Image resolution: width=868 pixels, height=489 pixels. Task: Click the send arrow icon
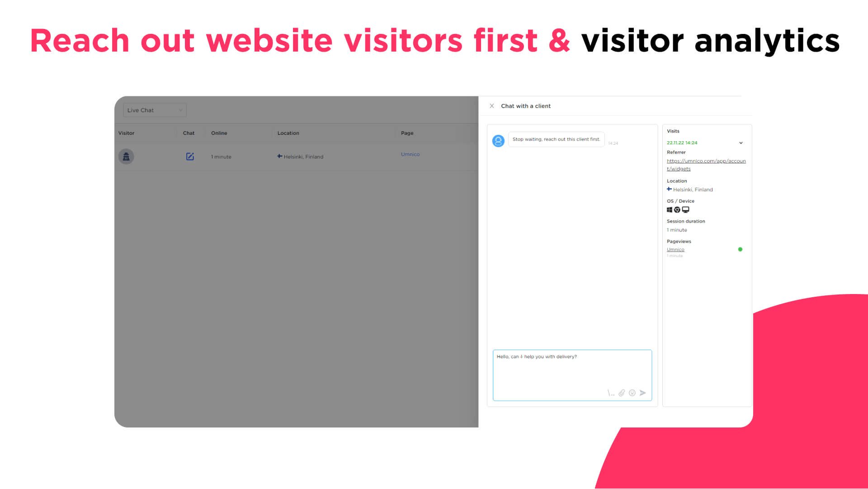click(x=643, y=393)
